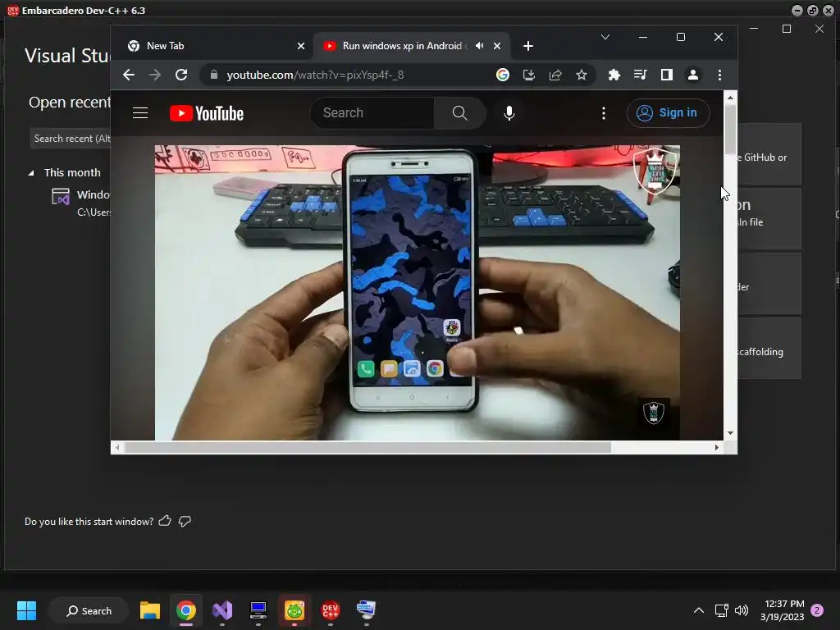Screen dimensions: 840x630
Task: Share this page via the share icon
Action: click(555, 75)
